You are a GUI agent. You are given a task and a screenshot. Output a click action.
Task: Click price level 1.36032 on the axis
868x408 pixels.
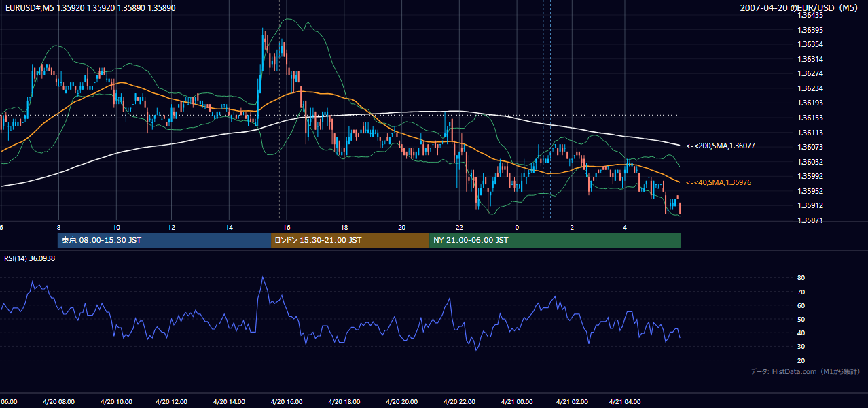(x=811, y=162)
